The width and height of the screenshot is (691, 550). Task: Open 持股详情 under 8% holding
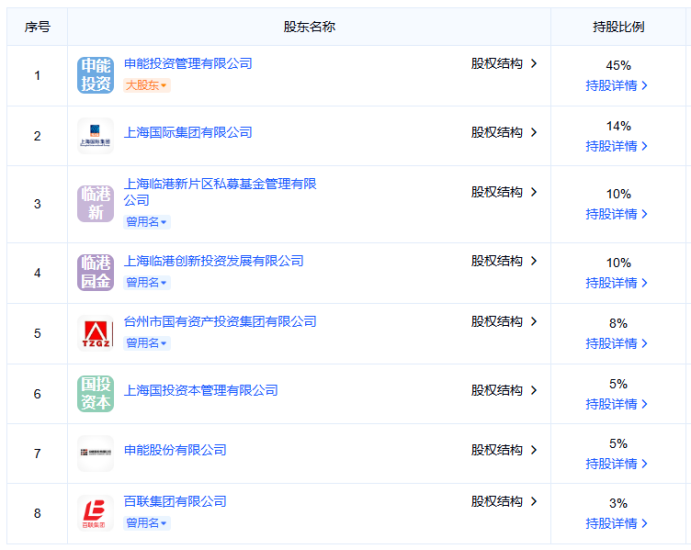coord(617,343)
